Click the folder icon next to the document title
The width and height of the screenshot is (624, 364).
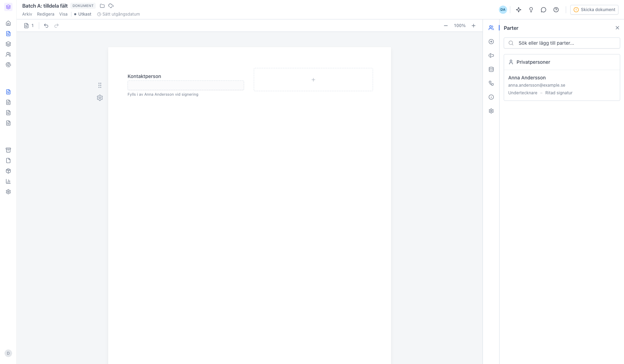coord(102,6)
